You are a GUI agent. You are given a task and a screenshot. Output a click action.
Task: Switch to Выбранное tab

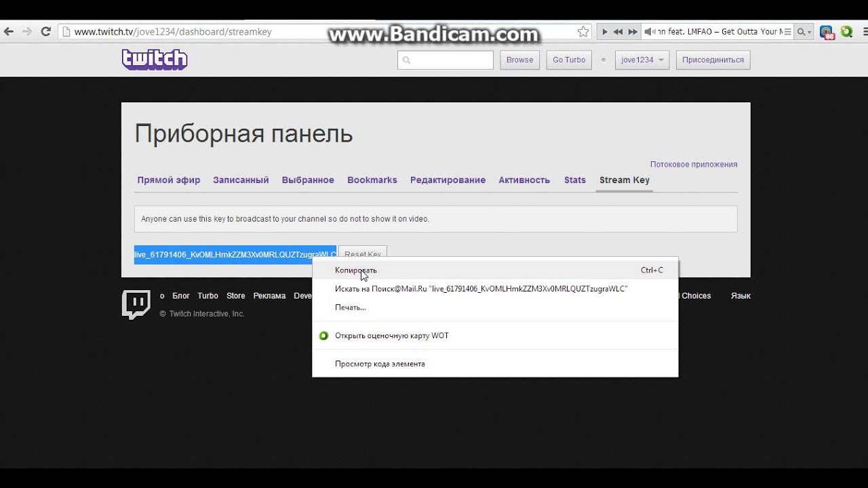point(308,180)
